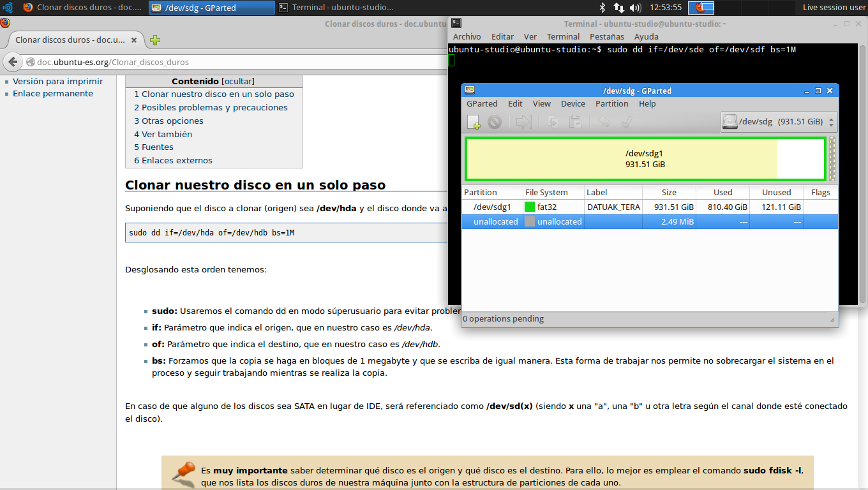The width and height of the screenshot is (868, 490).
Task: Close the Clonar discos duros browser tab
Action: point(134,40)
